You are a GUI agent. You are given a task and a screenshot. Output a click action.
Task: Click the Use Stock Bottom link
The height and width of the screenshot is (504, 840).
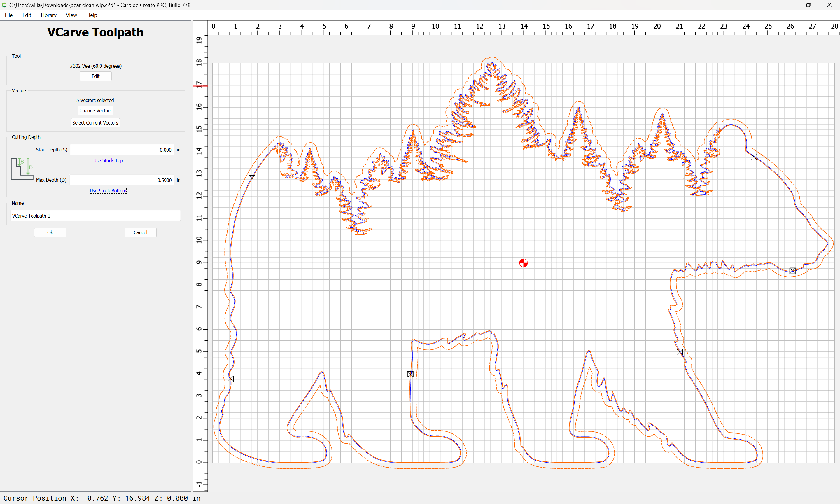point(108,191)
